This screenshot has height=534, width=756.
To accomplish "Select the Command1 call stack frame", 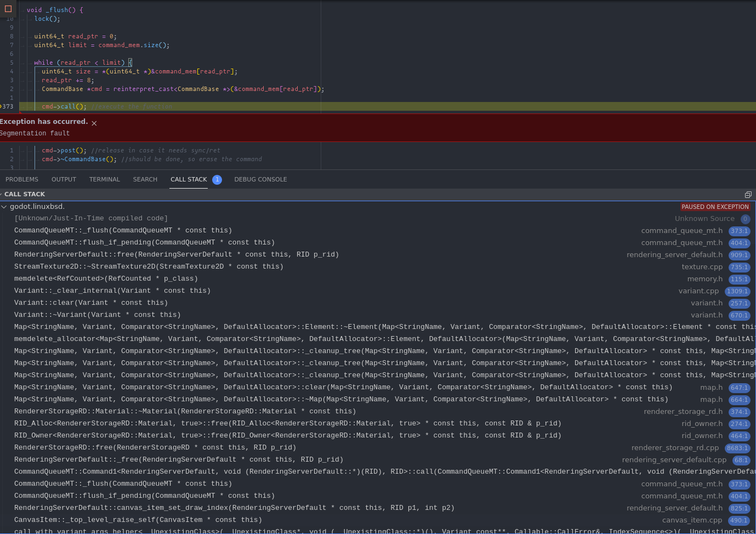I will point(378,472).
